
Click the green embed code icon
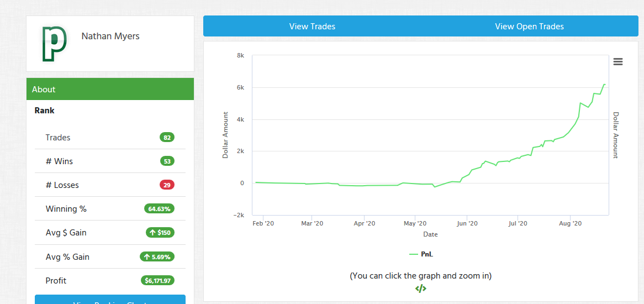click(x=421, y=289)
